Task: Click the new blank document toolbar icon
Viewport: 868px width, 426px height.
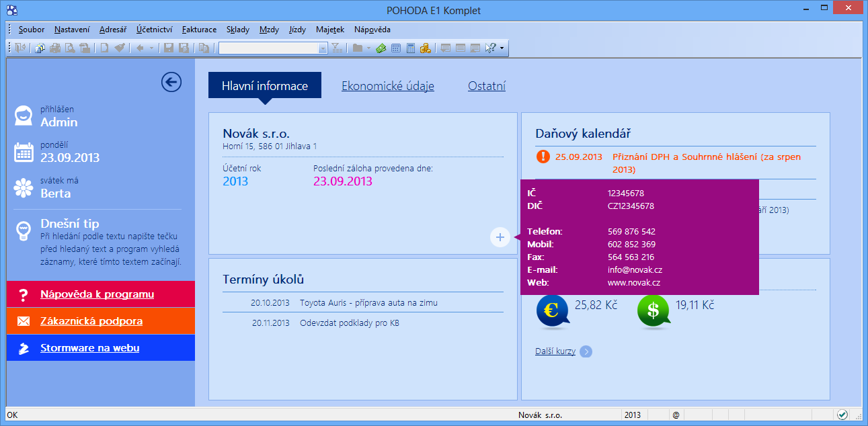Action: coord(104,48)
